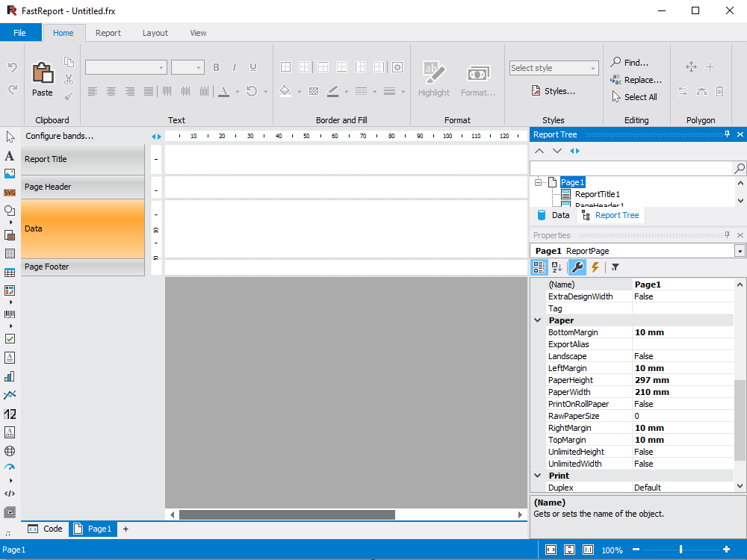Pick the SVG object tool
The width and height of the screenshot is (747, 560).
tap(10, 193)
